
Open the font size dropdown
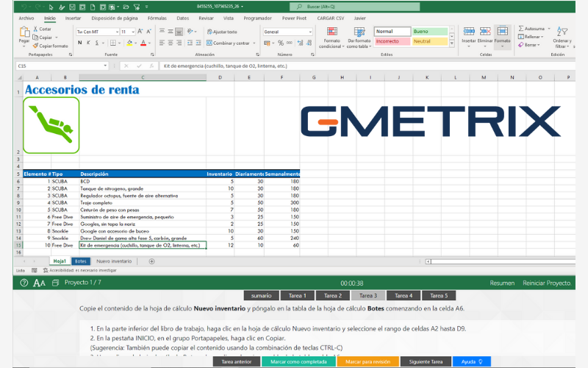coord(133,32)
